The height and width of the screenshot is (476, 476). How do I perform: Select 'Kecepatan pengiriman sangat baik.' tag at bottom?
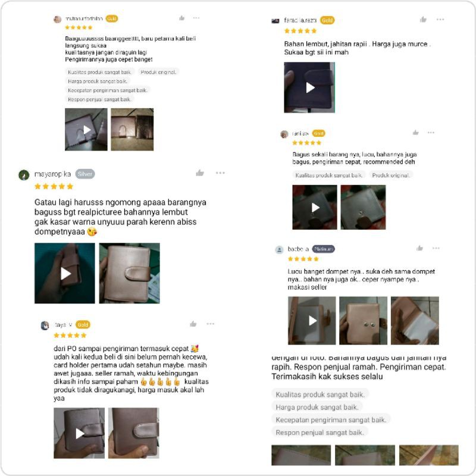point(331,419)
